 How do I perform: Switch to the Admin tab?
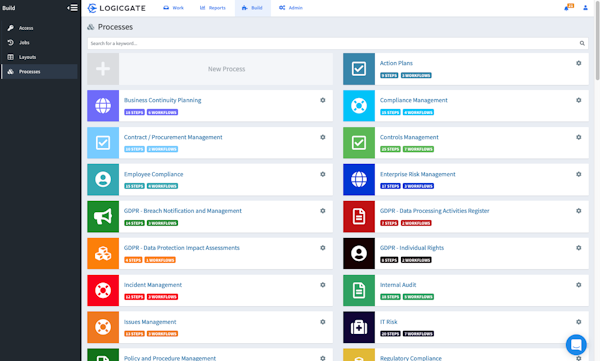291,8
